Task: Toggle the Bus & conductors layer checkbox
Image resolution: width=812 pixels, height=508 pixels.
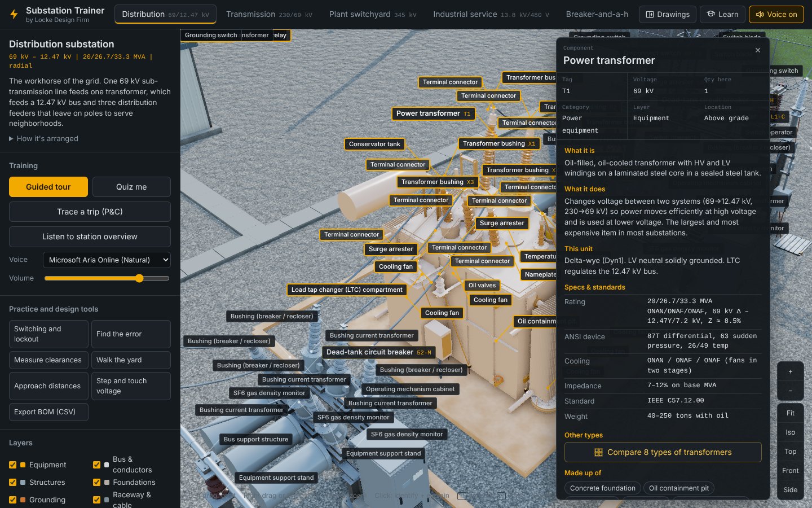Action: [x=96, y=465]
